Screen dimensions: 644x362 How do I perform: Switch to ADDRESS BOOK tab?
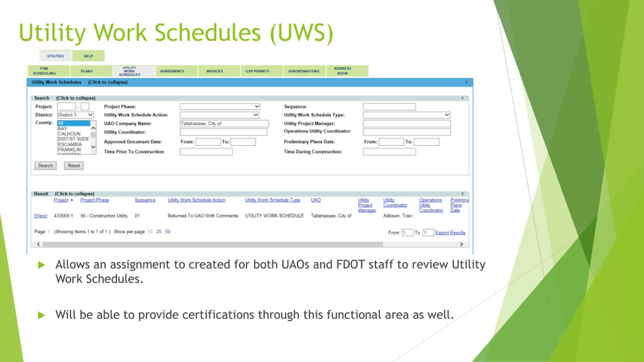click(x=347, y=71)
